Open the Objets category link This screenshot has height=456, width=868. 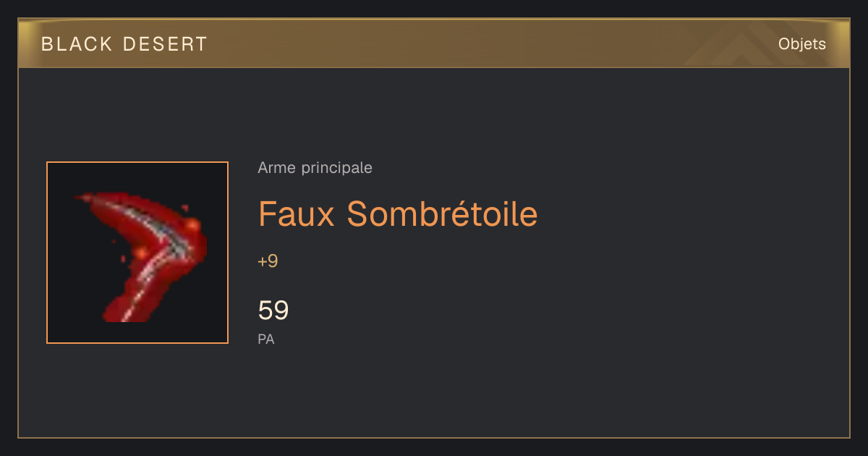point(801,44)
